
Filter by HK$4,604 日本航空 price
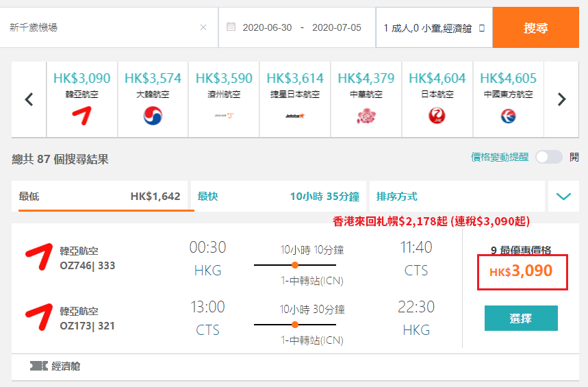pyautogui.click(x=437, y=79)
